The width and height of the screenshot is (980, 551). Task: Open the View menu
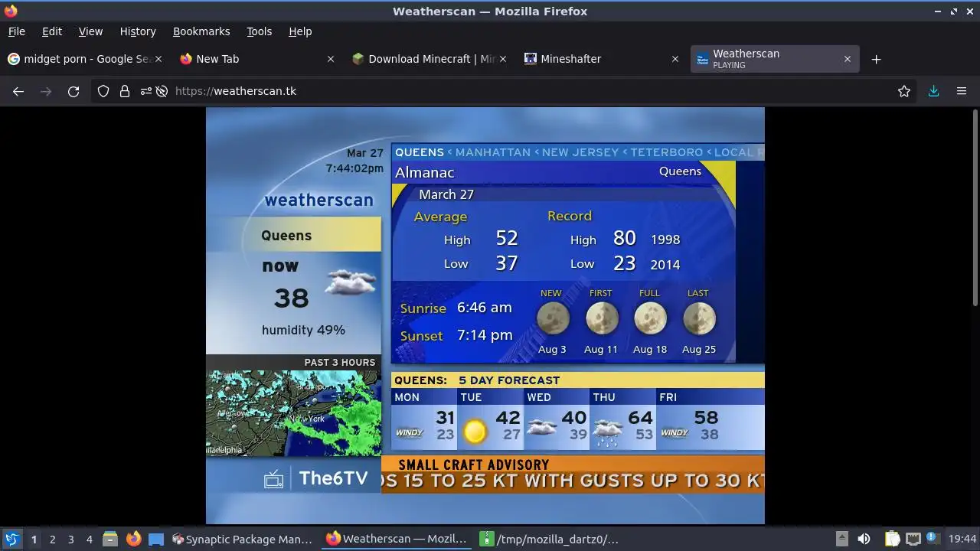tap(90, 31)
